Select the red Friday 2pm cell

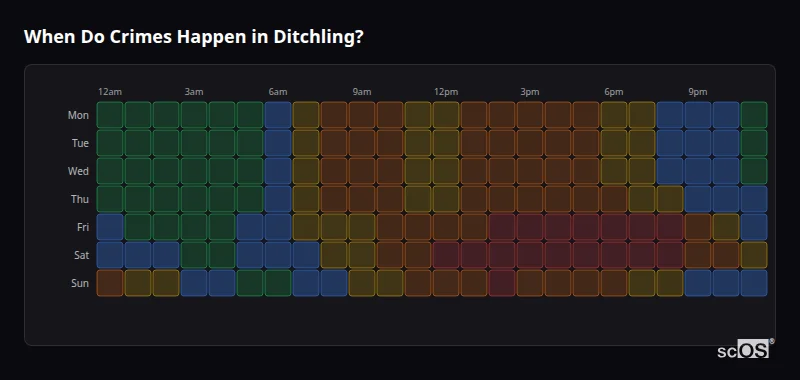pos(502,227)
